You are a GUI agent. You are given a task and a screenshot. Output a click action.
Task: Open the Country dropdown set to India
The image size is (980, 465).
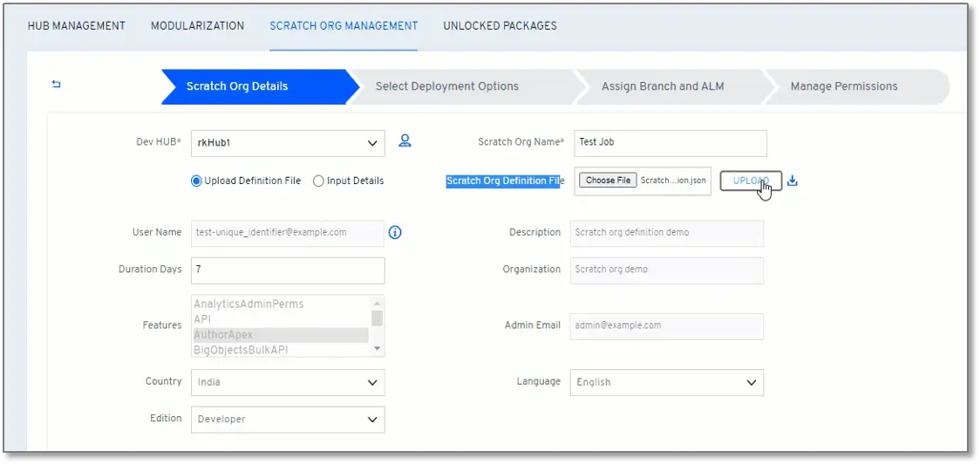click(x=288, y=382)
